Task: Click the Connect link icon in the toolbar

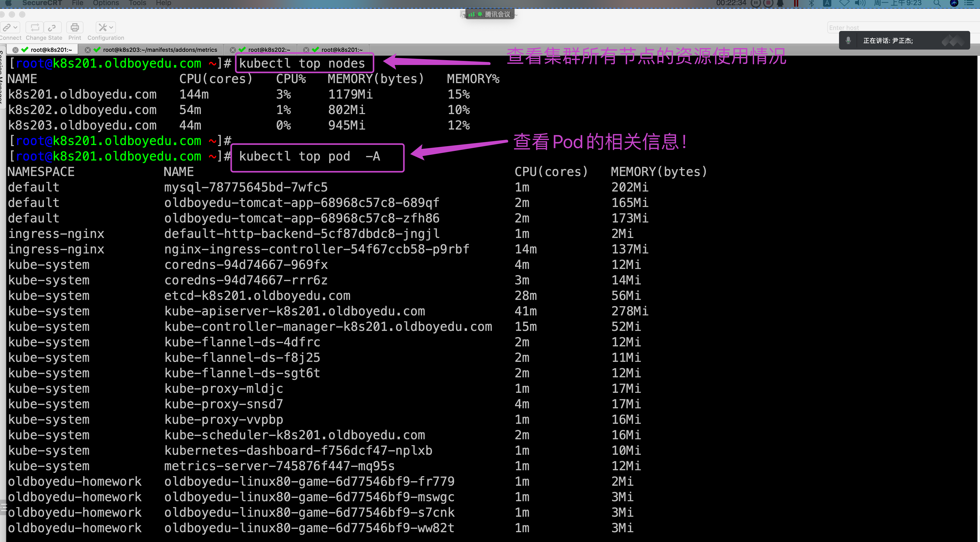Action: point(6,27)
